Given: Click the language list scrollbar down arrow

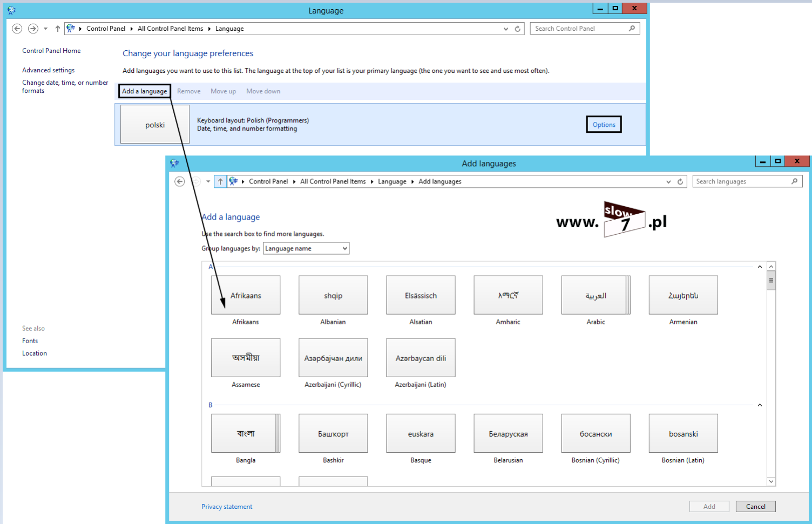Looking at the screenshot, I should click(771, 481).
